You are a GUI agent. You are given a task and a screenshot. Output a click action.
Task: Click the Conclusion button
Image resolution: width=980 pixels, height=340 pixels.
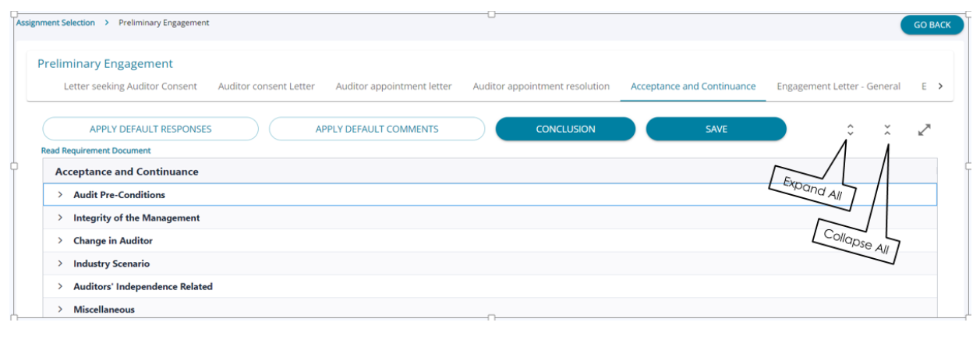point(565,129)
